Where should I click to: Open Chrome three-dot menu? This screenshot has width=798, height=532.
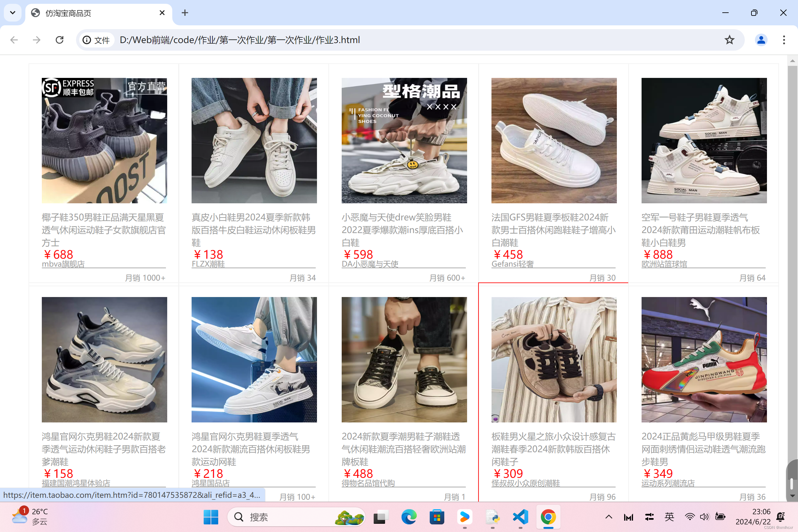tap(784, 40)
